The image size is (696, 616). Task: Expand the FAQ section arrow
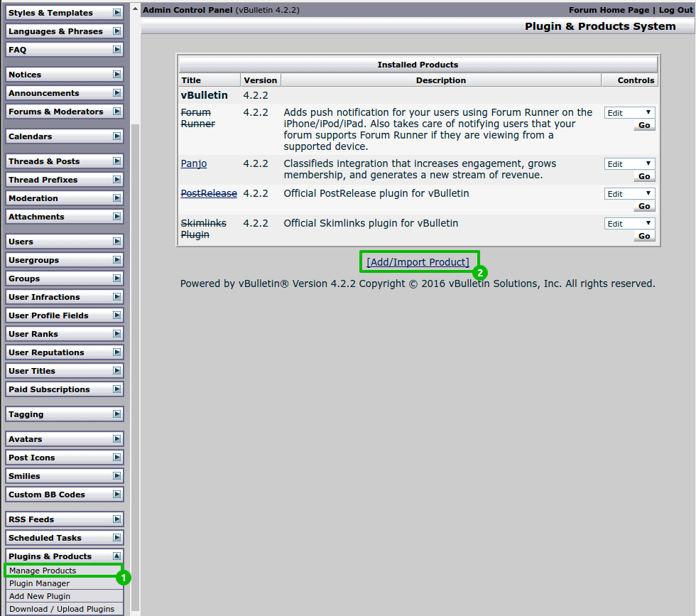point(116,49)
